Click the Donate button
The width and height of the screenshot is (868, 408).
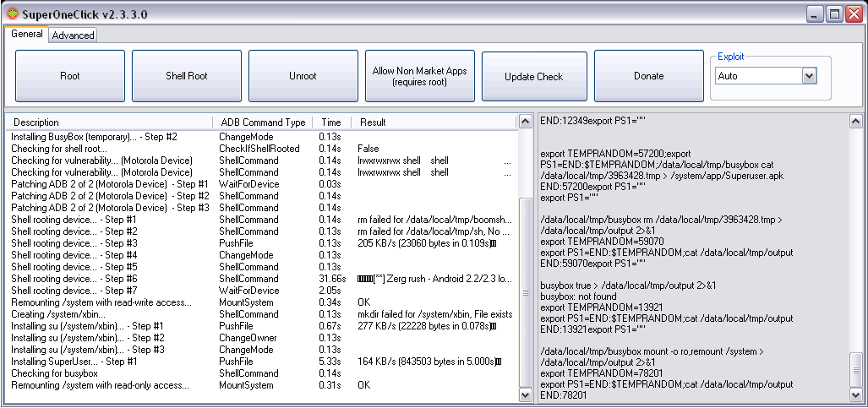click(648, 76)
